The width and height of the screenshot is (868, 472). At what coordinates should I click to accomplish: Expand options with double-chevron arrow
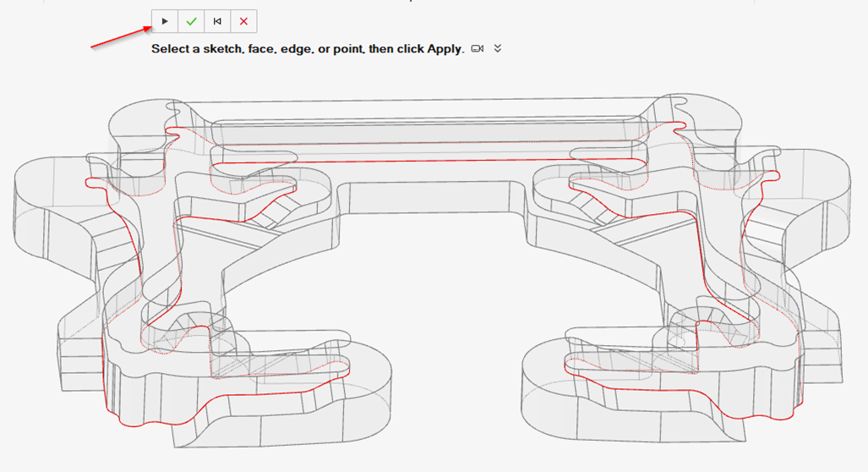[x=498, y=48]
